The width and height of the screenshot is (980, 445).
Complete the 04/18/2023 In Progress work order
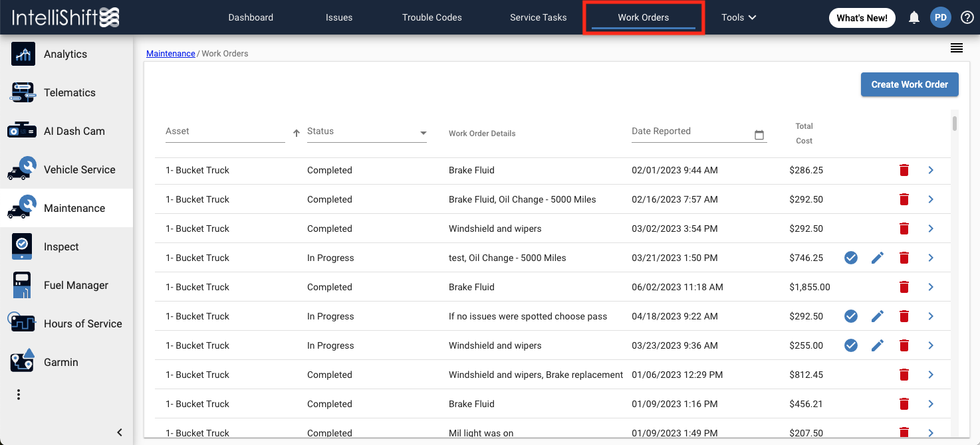(850, 316)
